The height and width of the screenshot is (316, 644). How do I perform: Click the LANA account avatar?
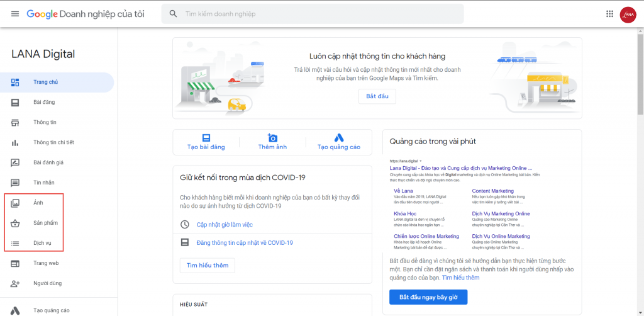tap(628, 14)
